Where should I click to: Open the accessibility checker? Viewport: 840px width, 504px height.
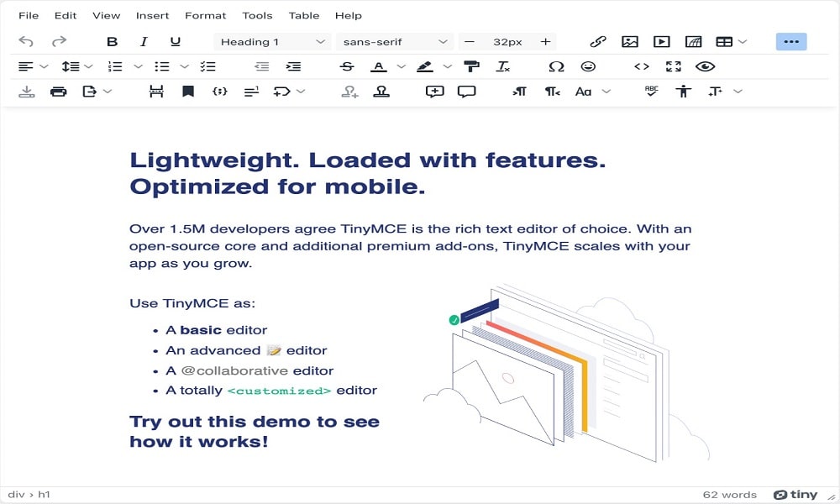(684, 92)
